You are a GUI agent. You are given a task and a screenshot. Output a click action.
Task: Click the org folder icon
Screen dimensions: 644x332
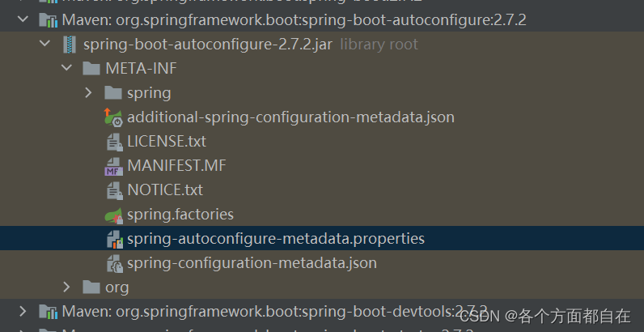tap(91, 287)
